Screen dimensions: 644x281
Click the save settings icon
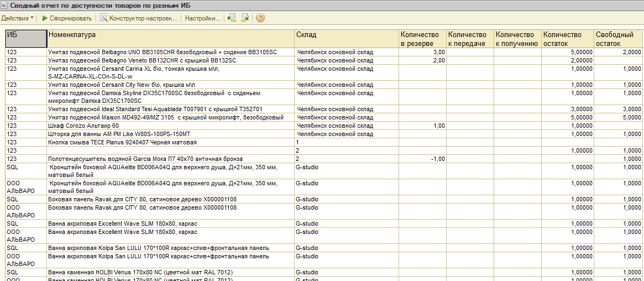pos(231,18)
